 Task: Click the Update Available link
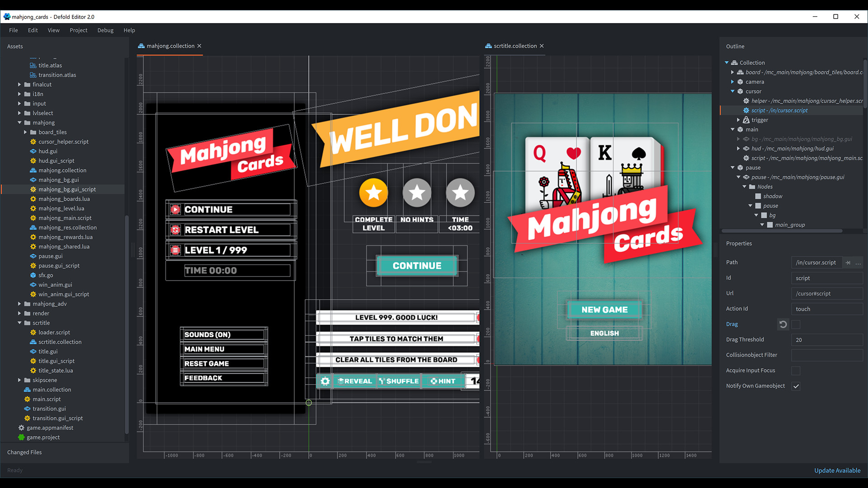[837, 470]
